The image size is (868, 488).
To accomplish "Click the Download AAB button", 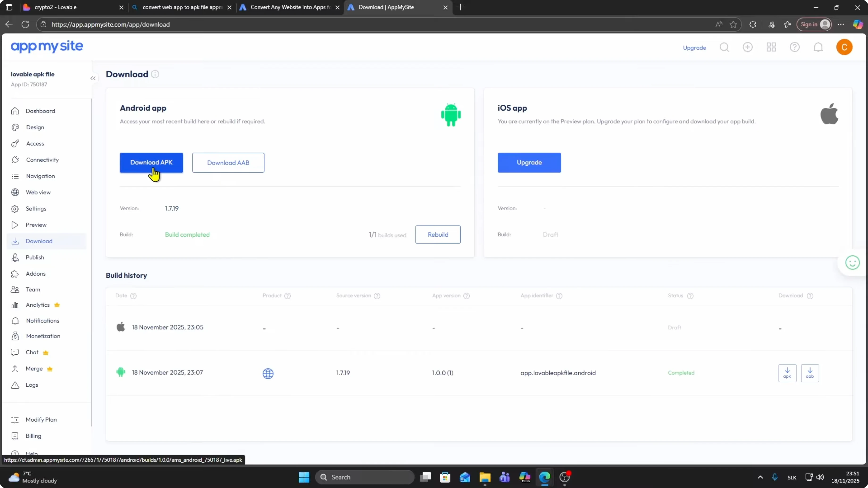I will click(228, 163).
